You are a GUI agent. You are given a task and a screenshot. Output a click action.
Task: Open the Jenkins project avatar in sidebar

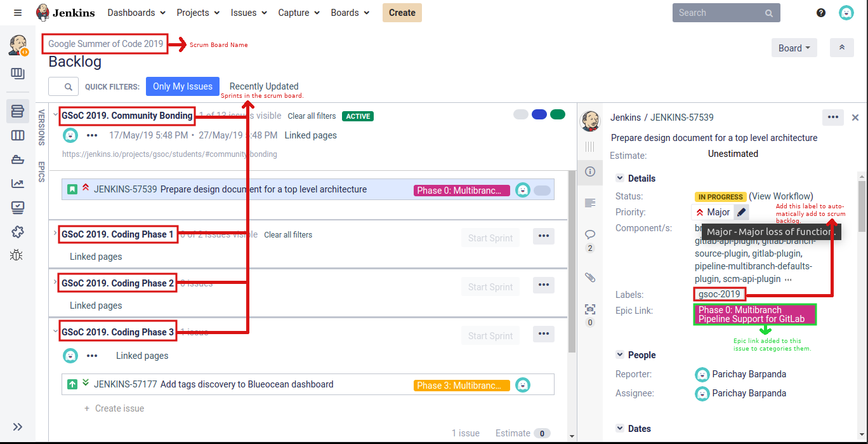(18, 46)
